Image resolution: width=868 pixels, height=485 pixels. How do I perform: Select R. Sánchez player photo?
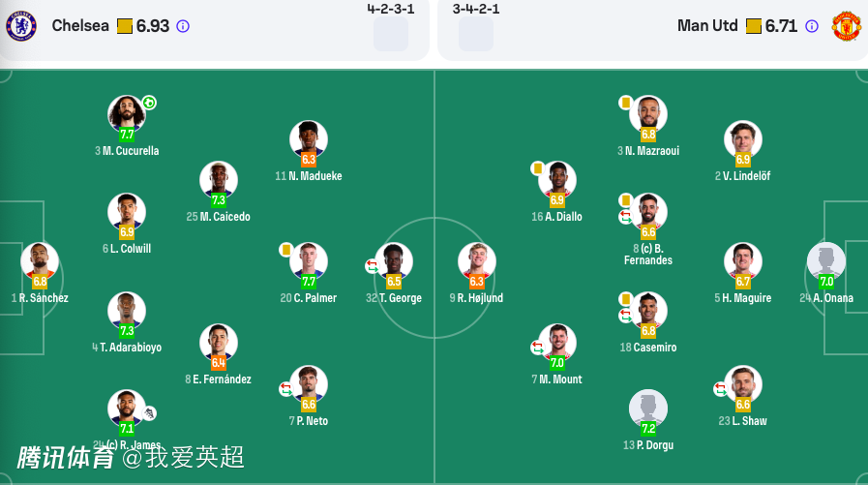point(40,259)
